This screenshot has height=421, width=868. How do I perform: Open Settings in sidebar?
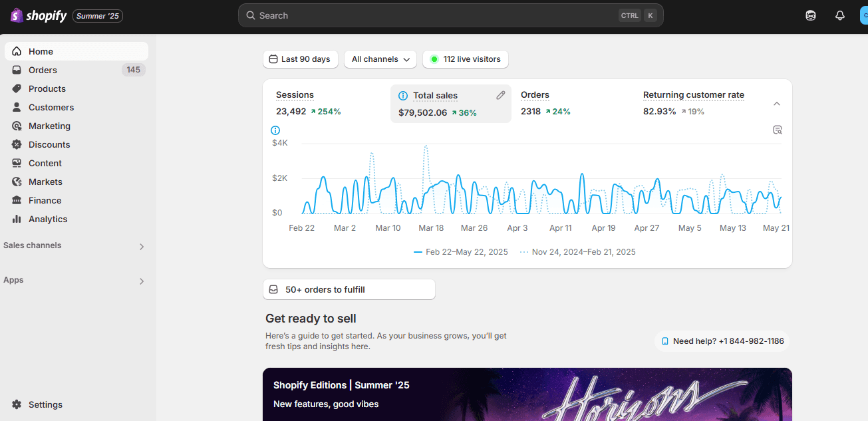[76, 404]
